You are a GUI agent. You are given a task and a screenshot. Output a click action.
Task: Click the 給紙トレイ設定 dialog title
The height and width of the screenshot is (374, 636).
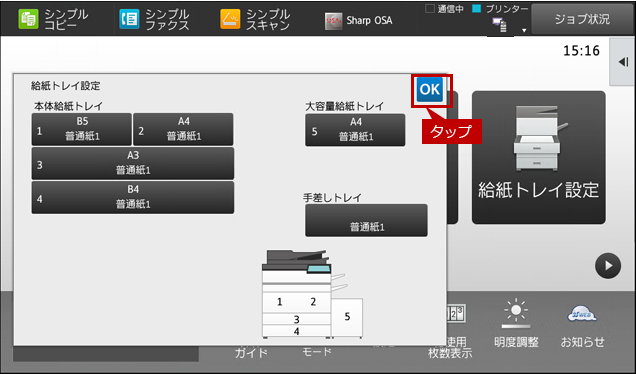[x=65, y=86]
